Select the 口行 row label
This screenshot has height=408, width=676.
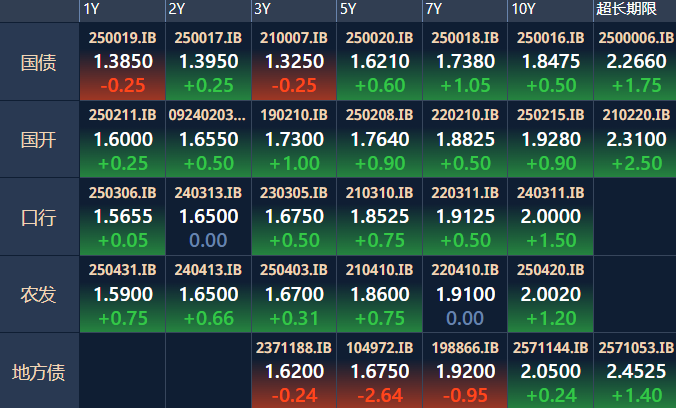(39, 216)
